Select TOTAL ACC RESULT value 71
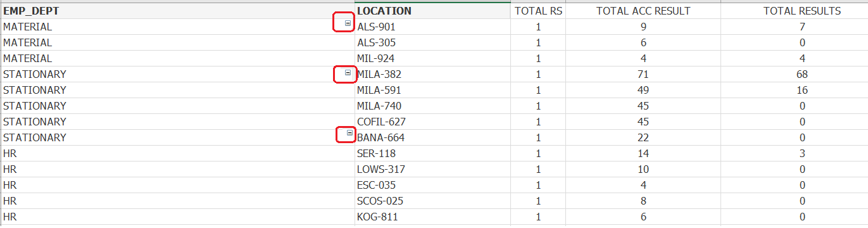The image size is (868, 228). pos(643,74)
